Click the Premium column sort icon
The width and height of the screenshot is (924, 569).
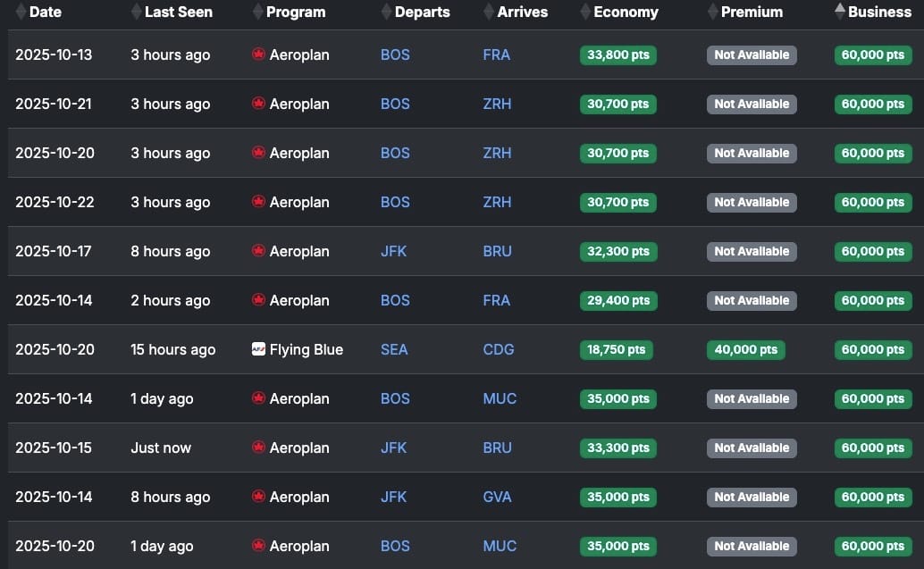pos(712,12)
